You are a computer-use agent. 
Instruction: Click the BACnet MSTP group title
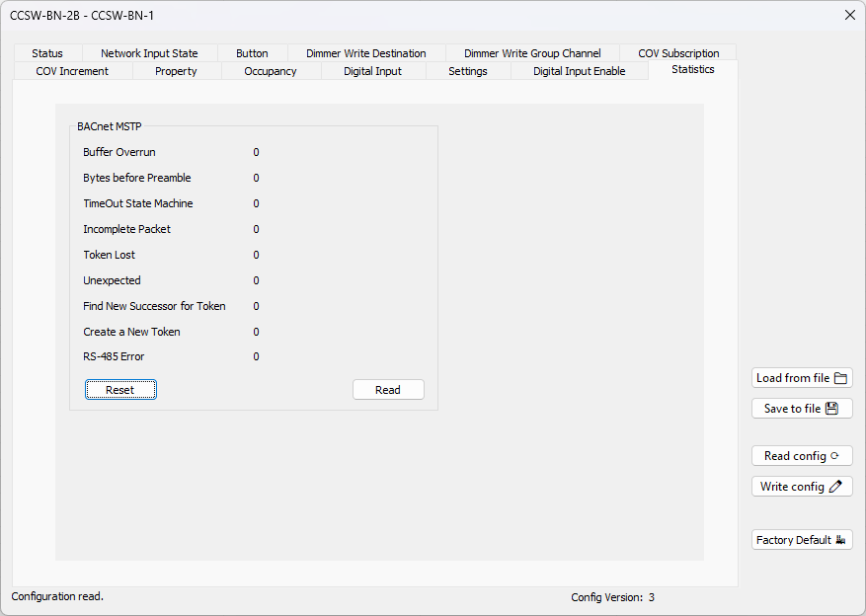pyautogui.click(x=110, y=126)
